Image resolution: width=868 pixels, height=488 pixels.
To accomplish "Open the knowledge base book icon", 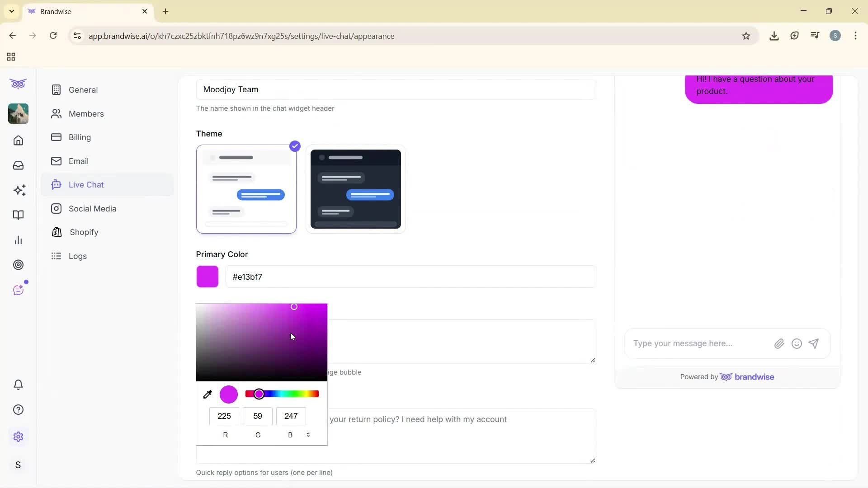I will click(18, 215).
